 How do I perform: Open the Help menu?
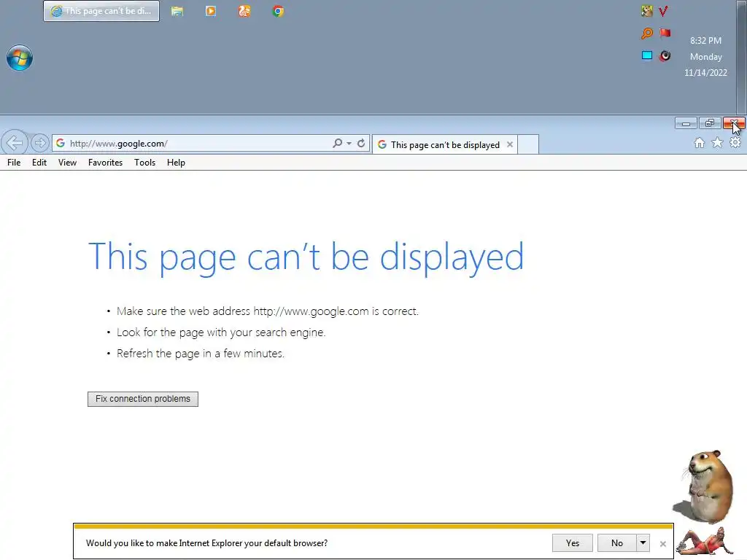point(176,163)
